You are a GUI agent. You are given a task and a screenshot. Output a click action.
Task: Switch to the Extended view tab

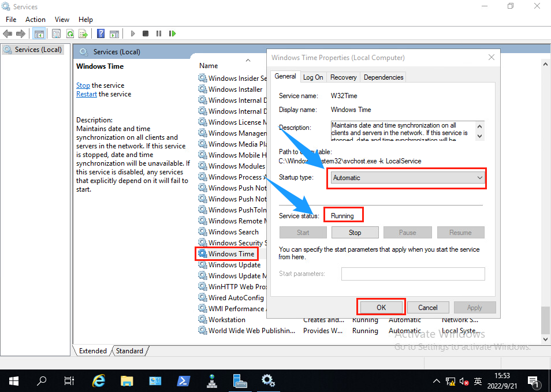(x=93, y=351)
